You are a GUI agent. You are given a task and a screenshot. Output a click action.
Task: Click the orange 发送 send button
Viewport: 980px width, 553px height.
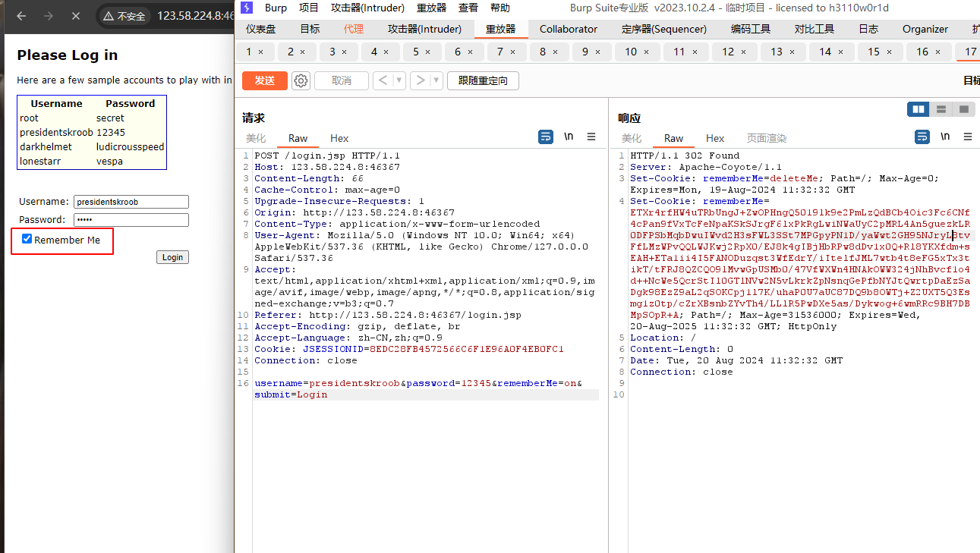pyautogui.click(x=264, y=81)
